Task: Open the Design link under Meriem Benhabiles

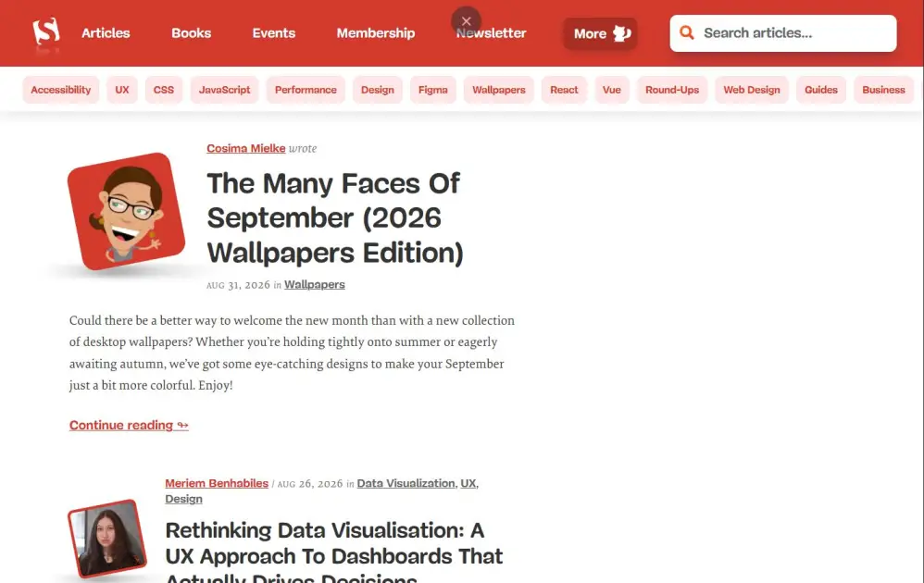Action: coord(183,499)
